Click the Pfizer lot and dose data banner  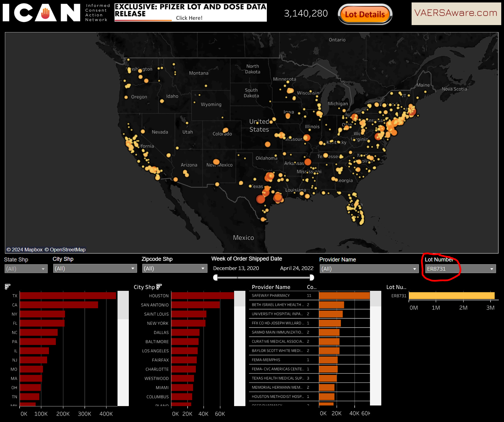191,13
